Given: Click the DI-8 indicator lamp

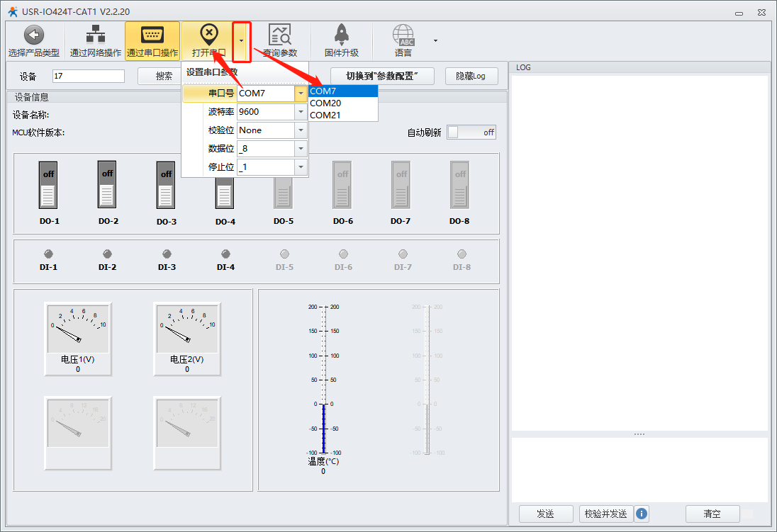Looking at the screenshot, I should coord(462,254).
